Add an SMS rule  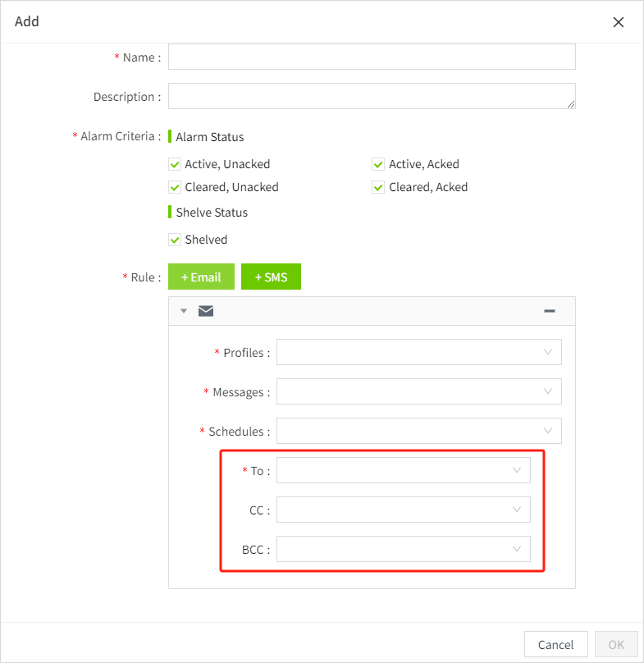271,277
